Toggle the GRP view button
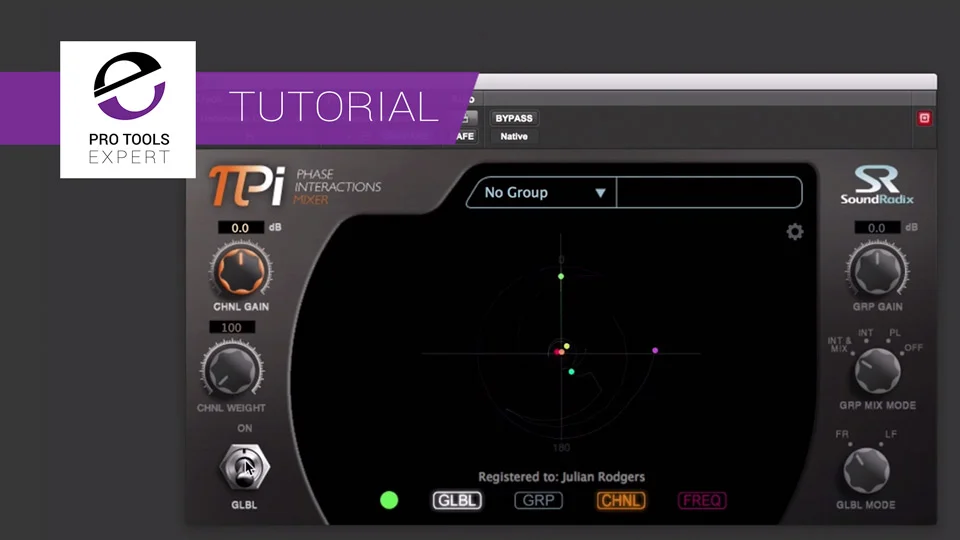 [x=538, y=500]
